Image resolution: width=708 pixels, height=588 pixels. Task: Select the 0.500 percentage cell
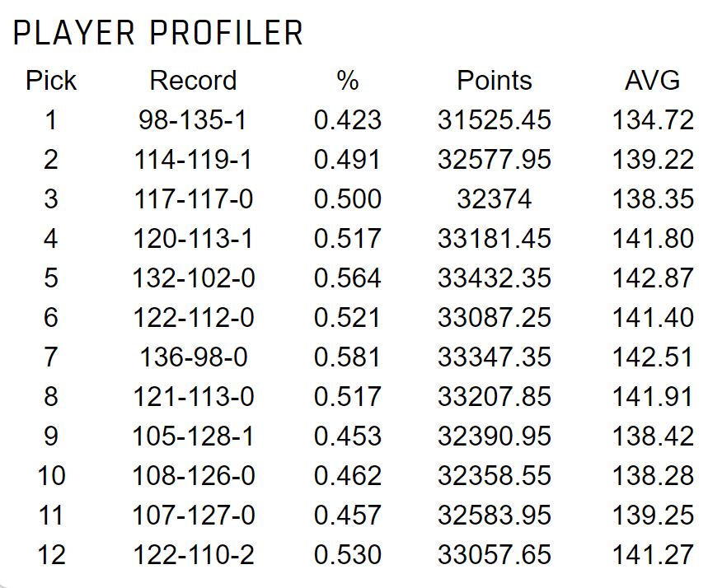348,199
